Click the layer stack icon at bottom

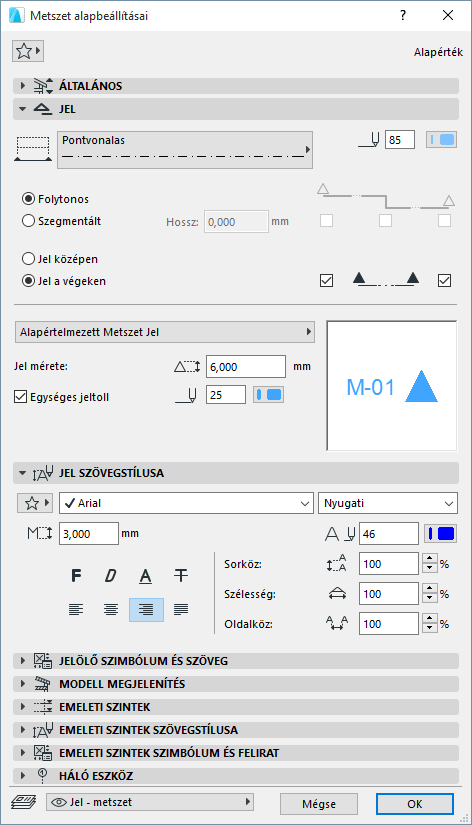coord(24,802)
